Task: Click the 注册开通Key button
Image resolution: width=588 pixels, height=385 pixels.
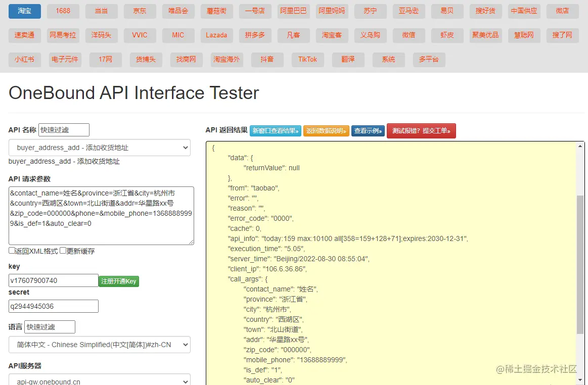Action: [118, 281]
